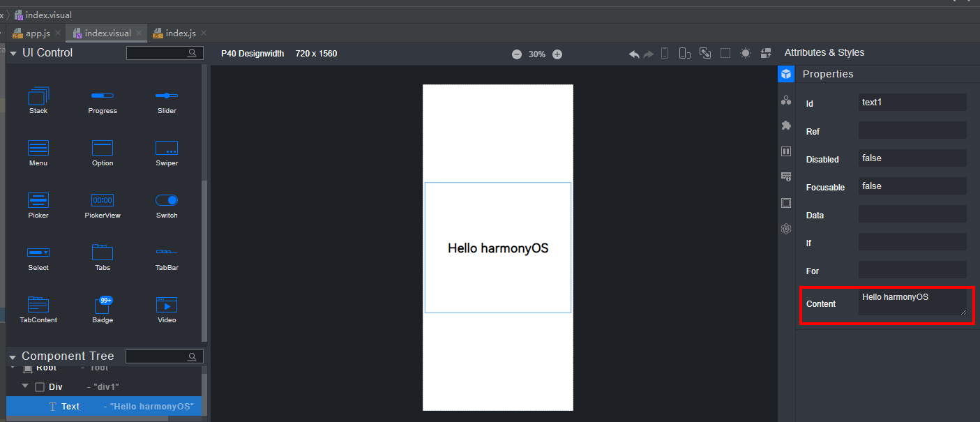Screen dimensions: 980x422
Task: Edit the Content text area
Action: tap(913, 303)
